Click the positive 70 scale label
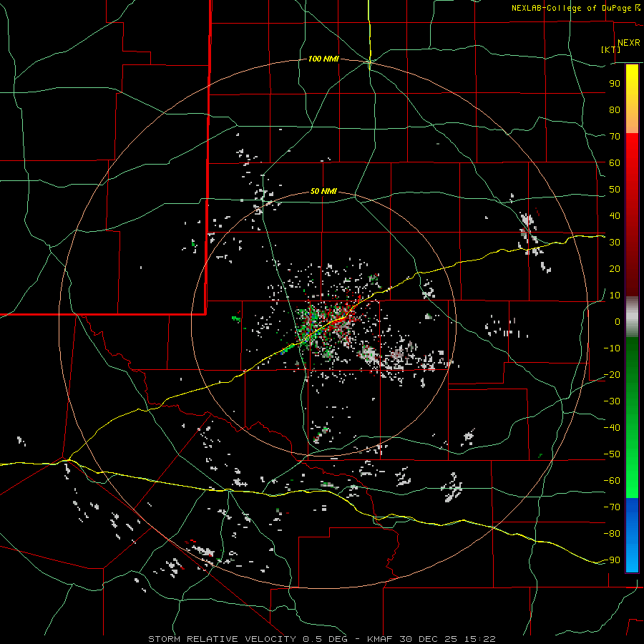This screenshot has height=644, width=644. pos(615,137)
